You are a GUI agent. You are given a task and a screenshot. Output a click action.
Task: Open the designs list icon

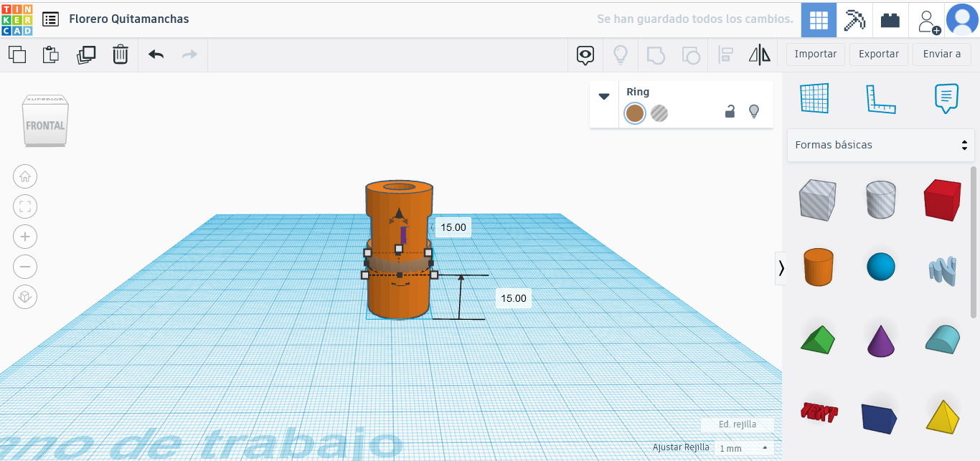click(50, 19)
